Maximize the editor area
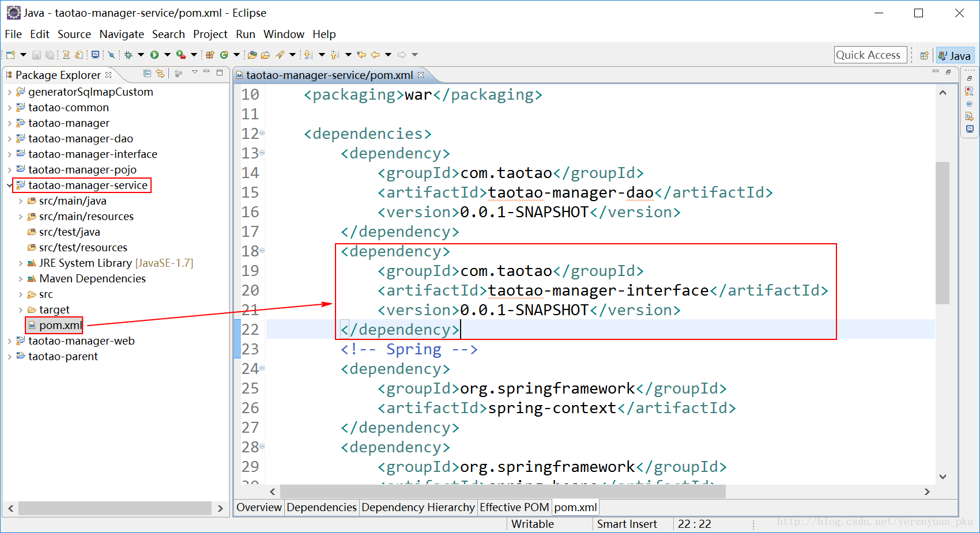The width and height of the screenshot is (980, 533). 948,72
